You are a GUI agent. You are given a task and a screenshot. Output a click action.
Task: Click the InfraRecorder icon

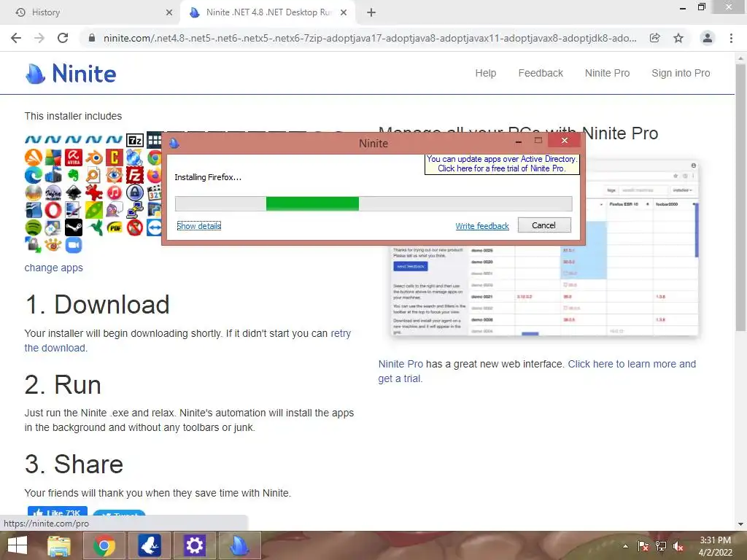click(53, 192)
